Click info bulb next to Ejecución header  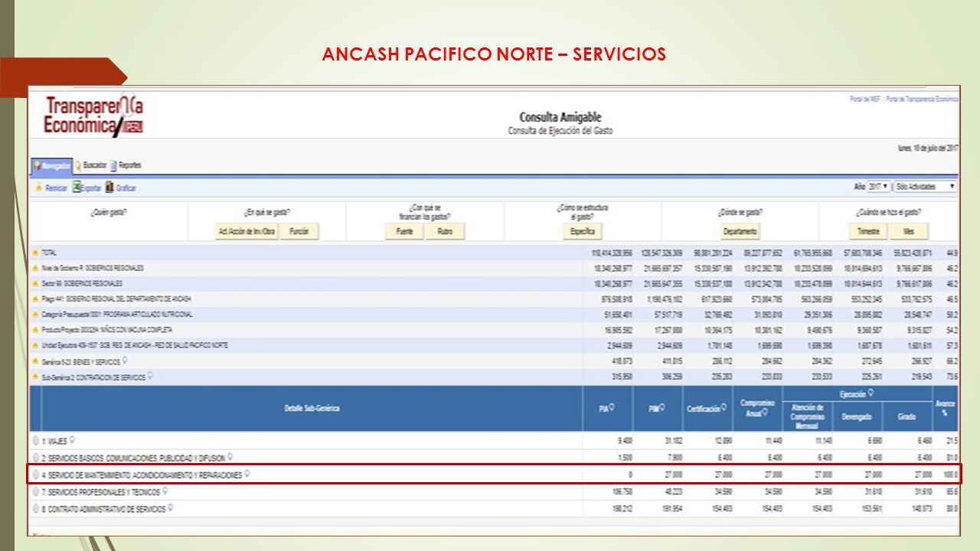[871, 393]
